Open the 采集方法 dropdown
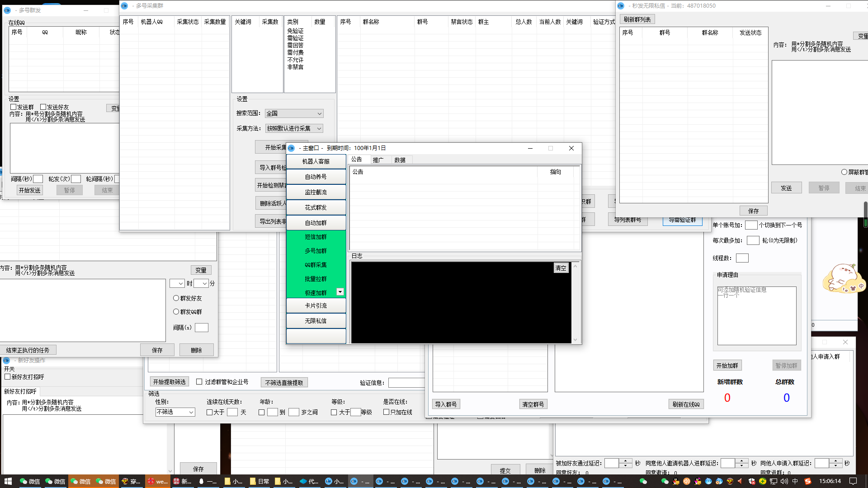Viewport: 868px width, 488px height. (294, 128)
